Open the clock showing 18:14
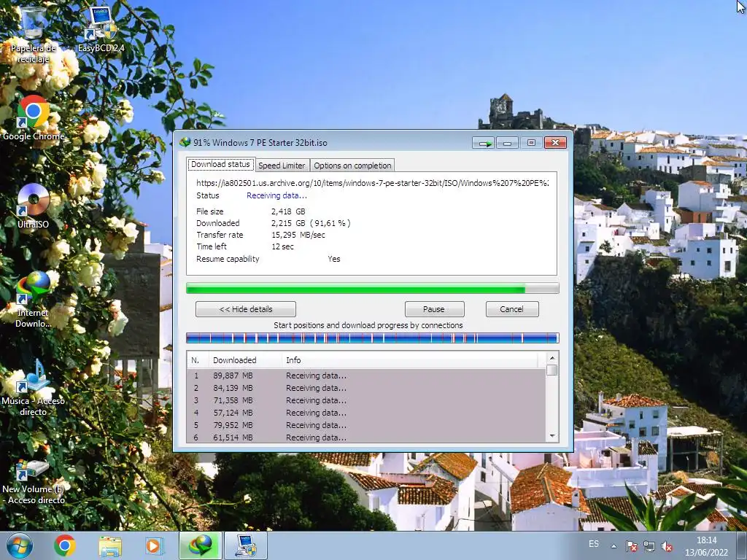The image size is (747, 560). pyautogui.click(x=706, y=540)
